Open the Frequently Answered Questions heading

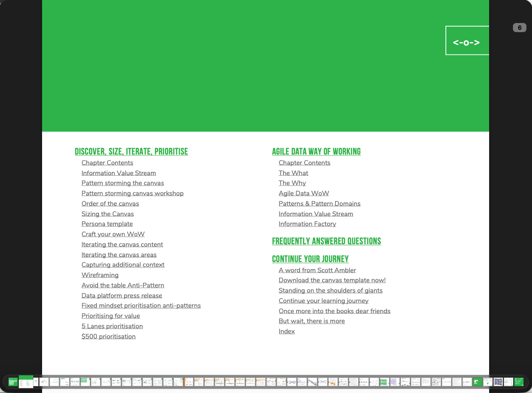click(326, 241)
